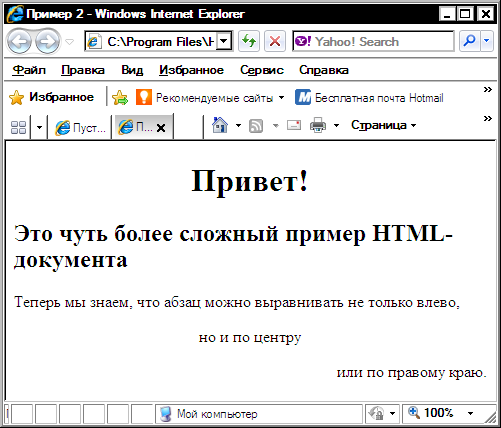
Task: Expand the tab list dropdown arrow
Action: point(39,127)
